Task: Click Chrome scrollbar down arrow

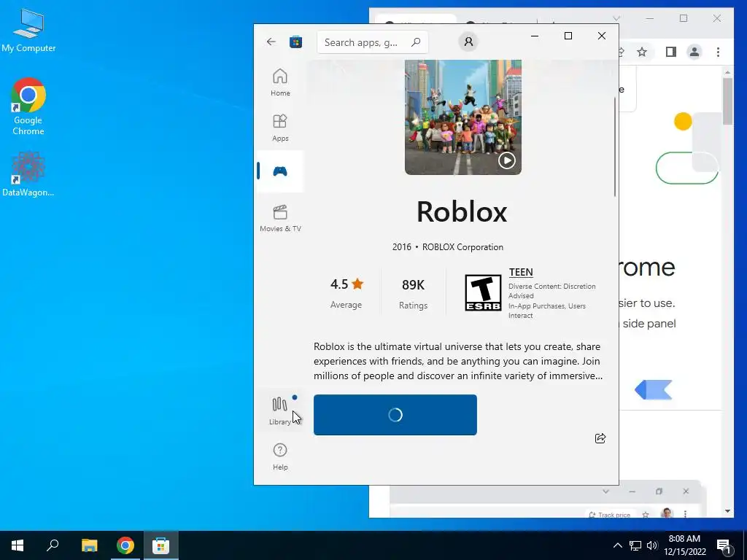Action: (x=727, y=511)
